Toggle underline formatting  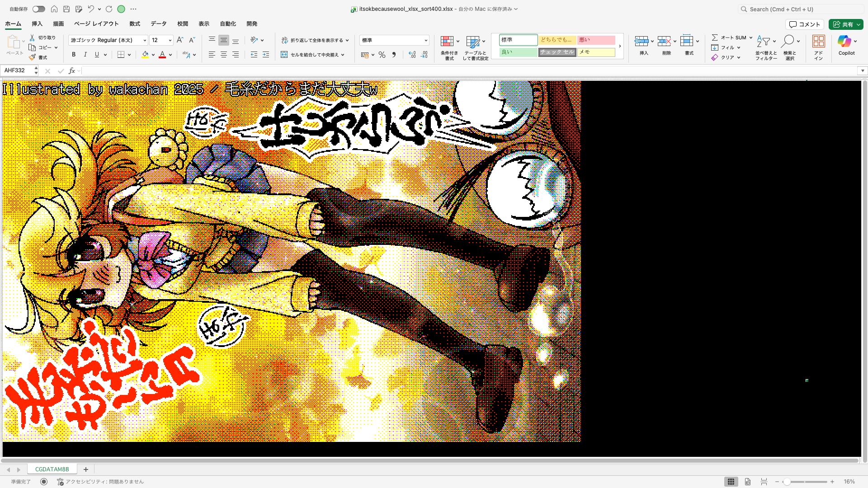[x=97, y=55]
